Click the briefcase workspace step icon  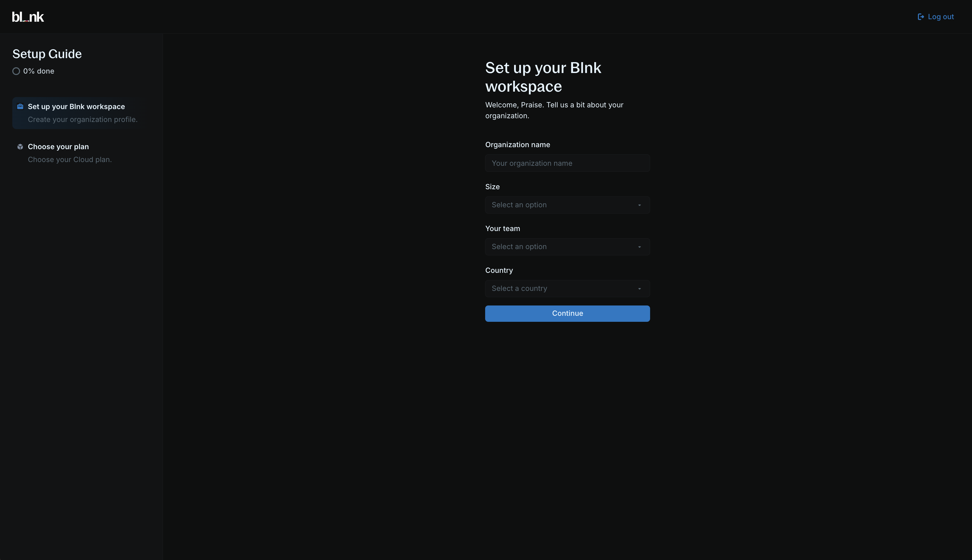(20, 107)
